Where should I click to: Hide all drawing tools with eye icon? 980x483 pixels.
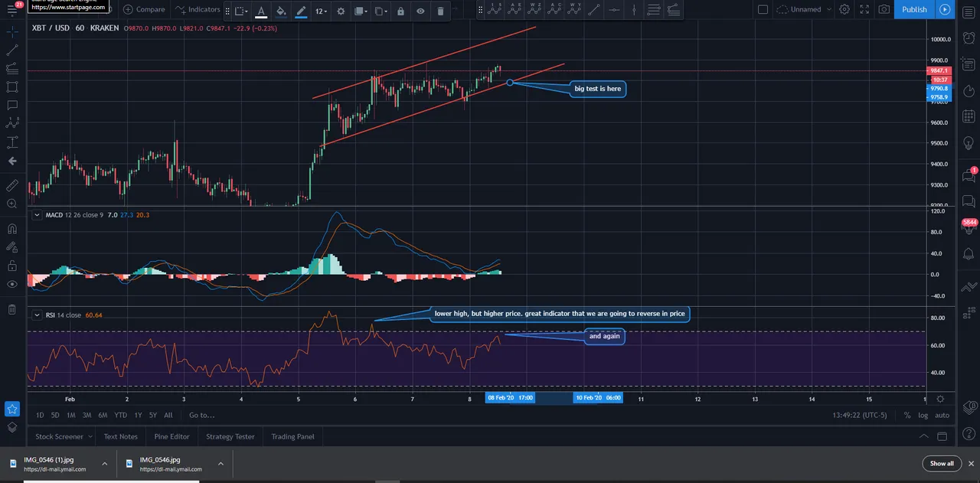[x=12, y=284]
